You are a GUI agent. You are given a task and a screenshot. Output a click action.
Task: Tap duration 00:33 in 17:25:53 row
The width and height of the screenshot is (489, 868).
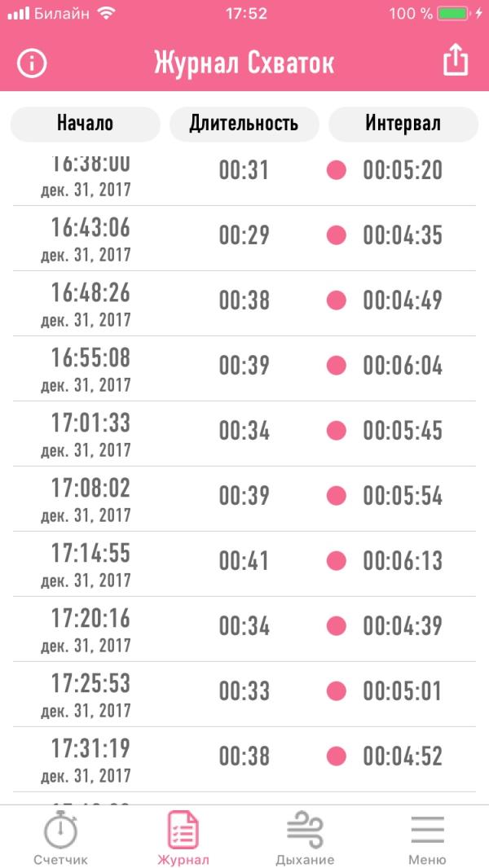click(x=244, y=690)
